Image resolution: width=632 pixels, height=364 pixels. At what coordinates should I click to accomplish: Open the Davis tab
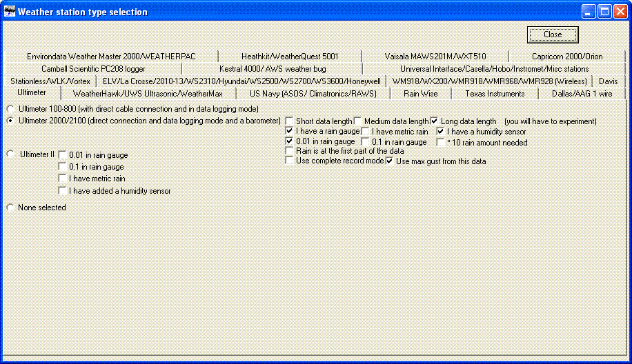point(609,81)
